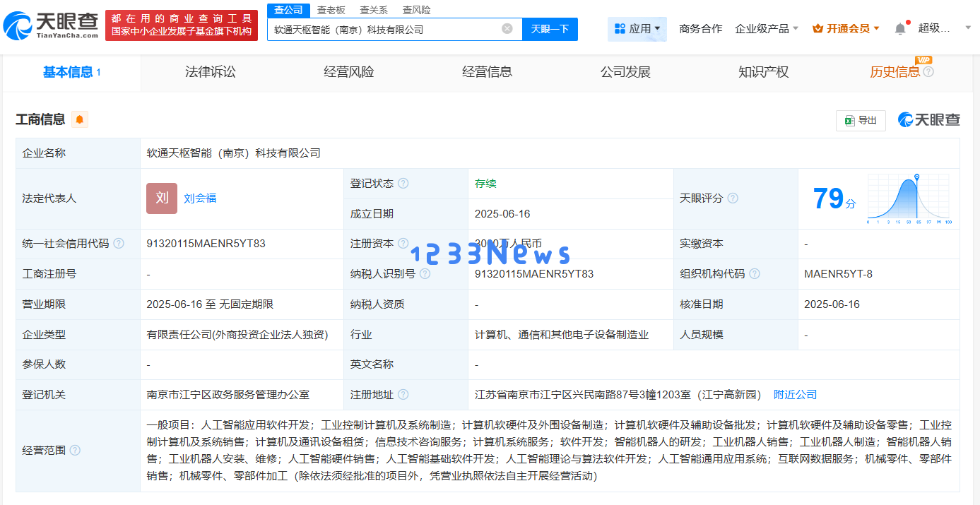The height and width of the screenshot is (505, 980).
Task: Click the 成立日期 value 2025-06-16
Action: (502, 214)
